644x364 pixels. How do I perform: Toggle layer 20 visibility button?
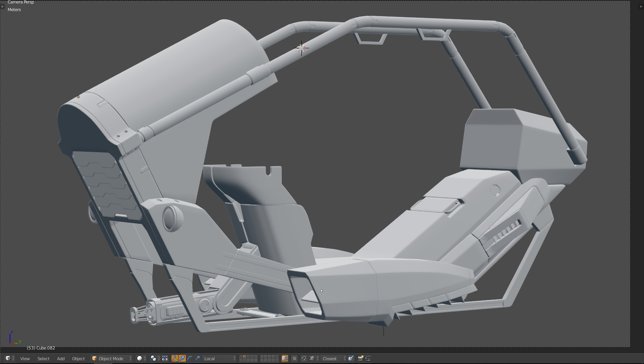(x=276, y=360)
